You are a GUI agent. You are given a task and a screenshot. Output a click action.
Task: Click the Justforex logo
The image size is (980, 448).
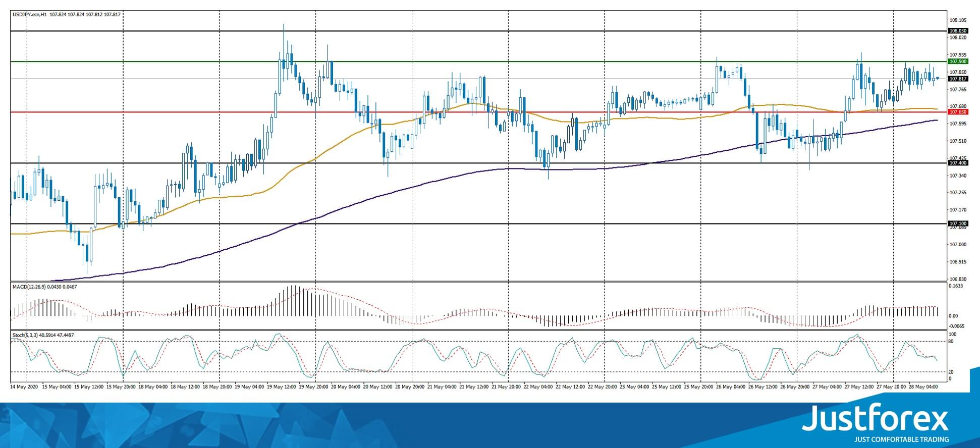coord(876,418)
